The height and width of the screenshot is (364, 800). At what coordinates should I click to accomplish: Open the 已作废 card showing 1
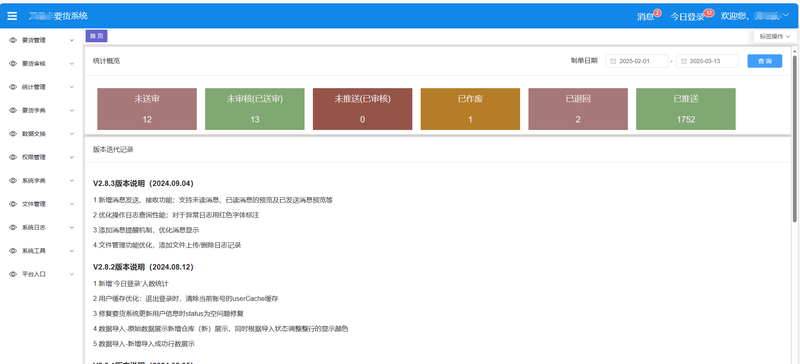(x=470, y=109)
